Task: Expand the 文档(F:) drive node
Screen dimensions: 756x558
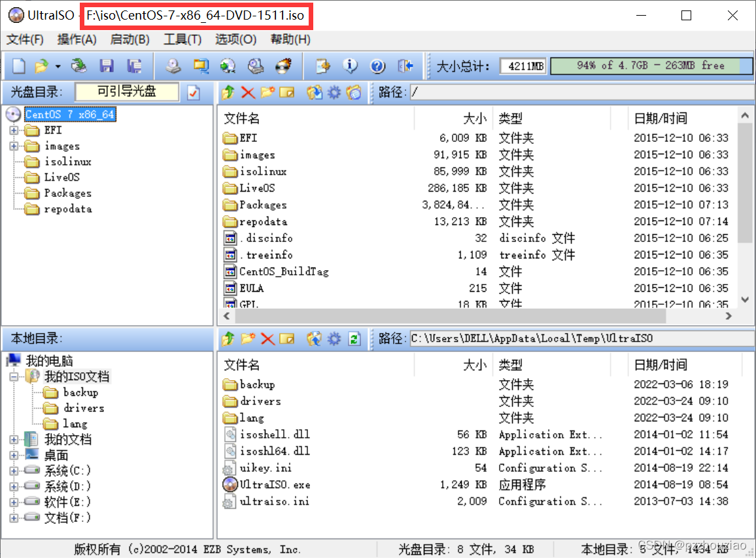Action: [14, 518]
